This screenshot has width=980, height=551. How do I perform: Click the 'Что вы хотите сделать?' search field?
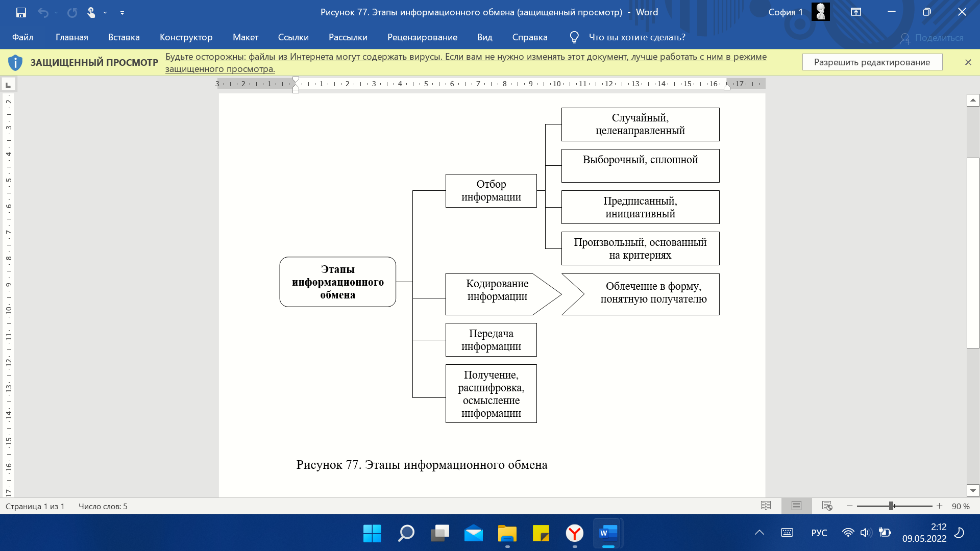[x=637, y=37]
